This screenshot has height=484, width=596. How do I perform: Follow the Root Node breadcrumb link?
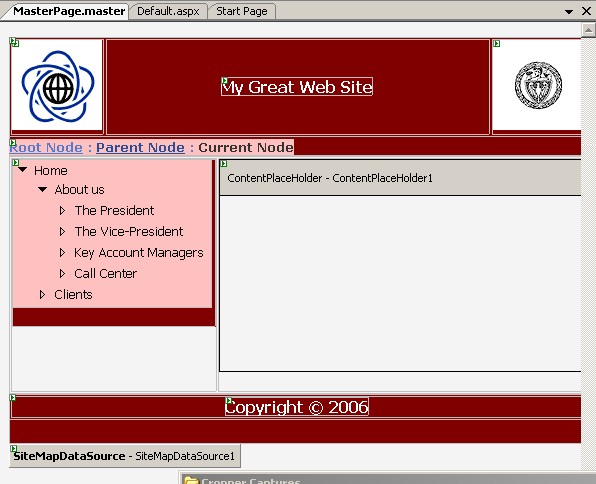pos(46,147)
